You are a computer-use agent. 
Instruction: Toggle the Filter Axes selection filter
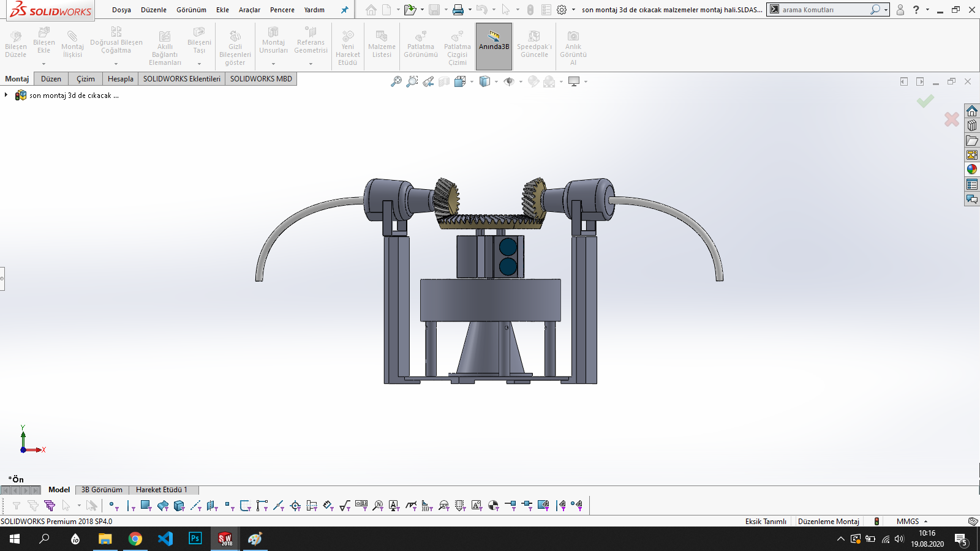(x=196, y=506)
